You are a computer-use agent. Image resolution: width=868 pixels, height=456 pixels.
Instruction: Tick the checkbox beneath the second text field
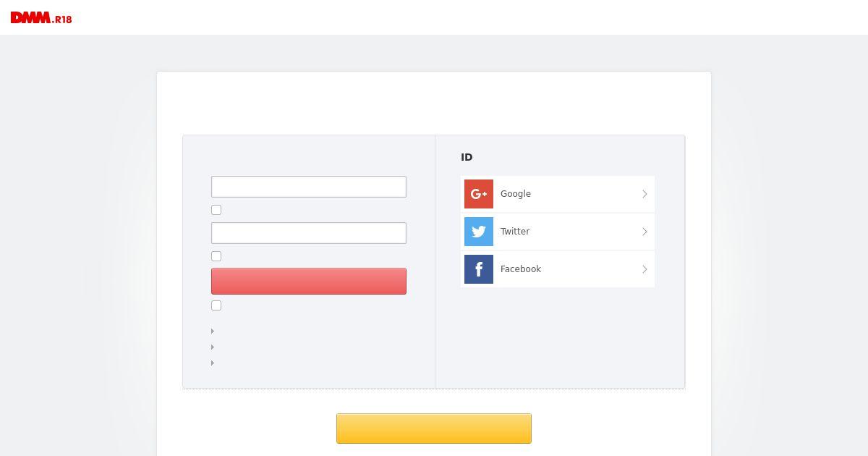click(216, 256)
